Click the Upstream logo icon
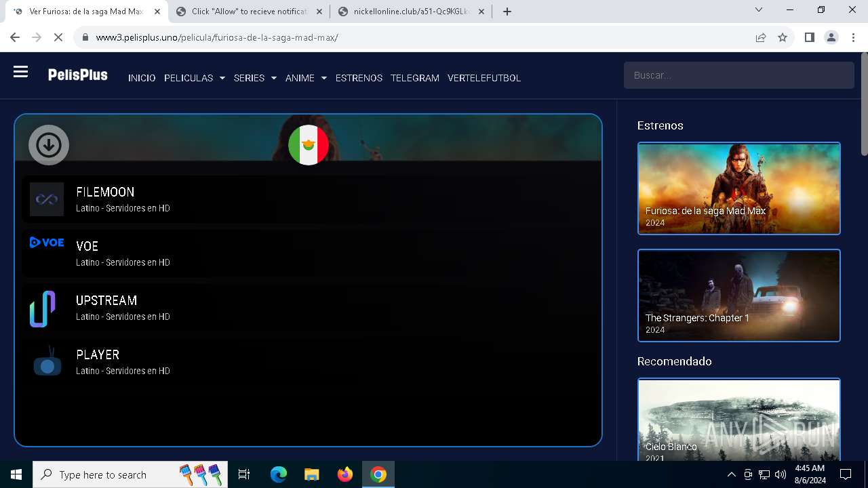The width and height of the screenshot is (868, 488). 43,309
